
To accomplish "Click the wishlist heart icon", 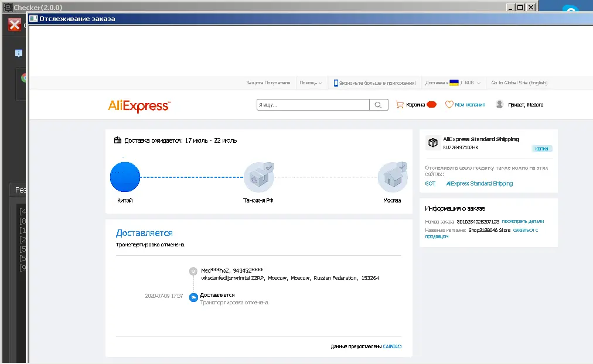I will tap(449, 105).
